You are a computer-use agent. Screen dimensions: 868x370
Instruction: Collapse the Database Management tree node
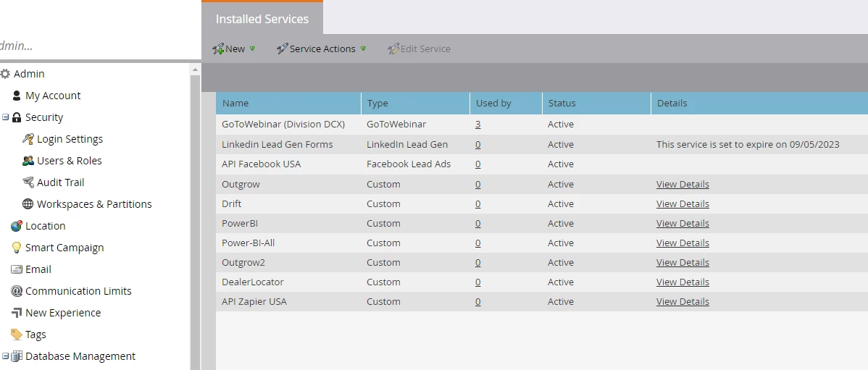(6, 356)
